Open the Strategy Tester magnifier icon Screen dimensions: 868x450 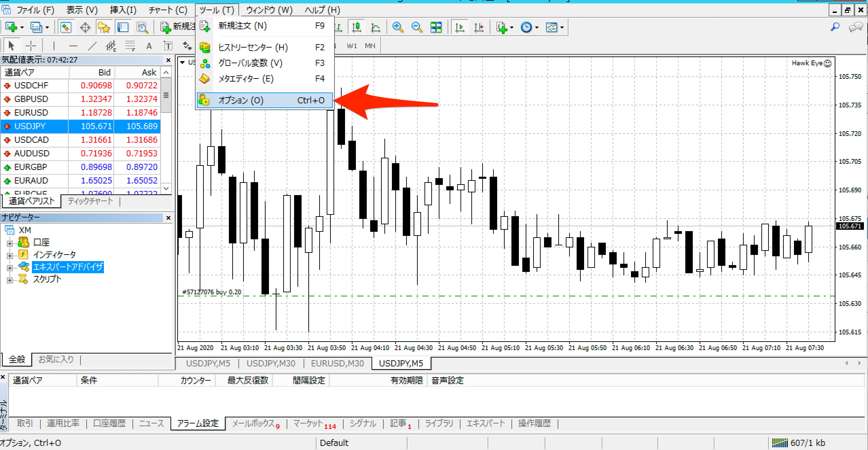(142, 27)
